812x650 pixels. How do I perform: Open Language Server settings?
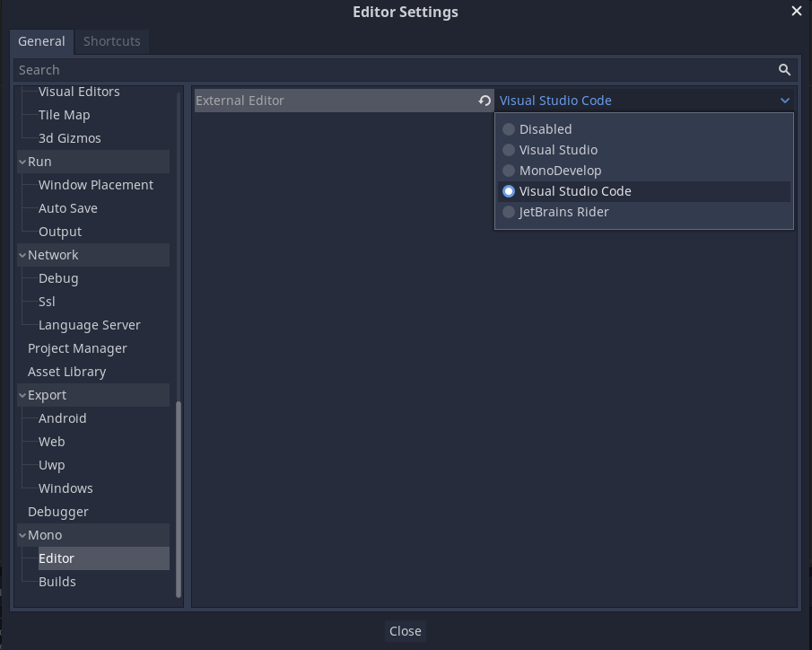(89, 325)
